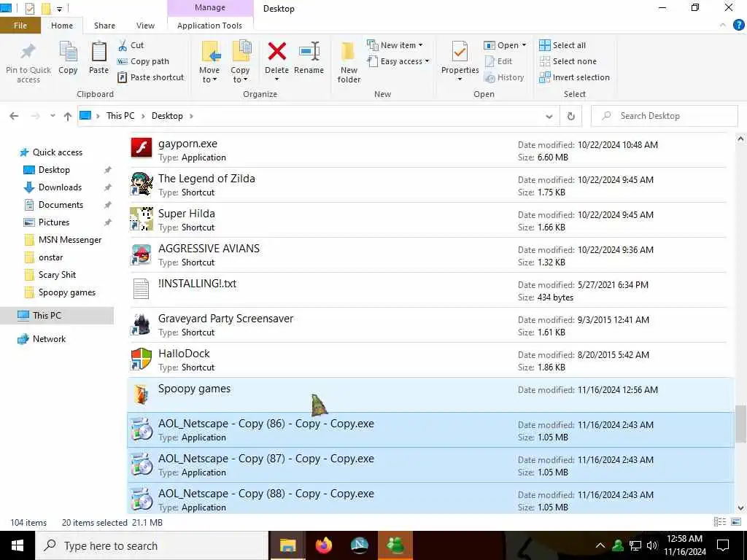Collapse the ribbon with the chevron

tap(723, 25)
